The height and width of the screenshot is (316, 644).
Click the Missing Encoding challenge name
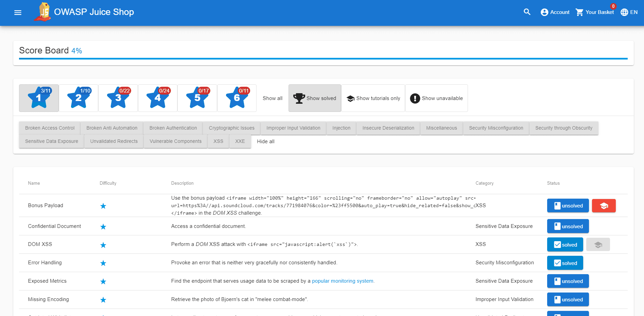tap(48, 300)
